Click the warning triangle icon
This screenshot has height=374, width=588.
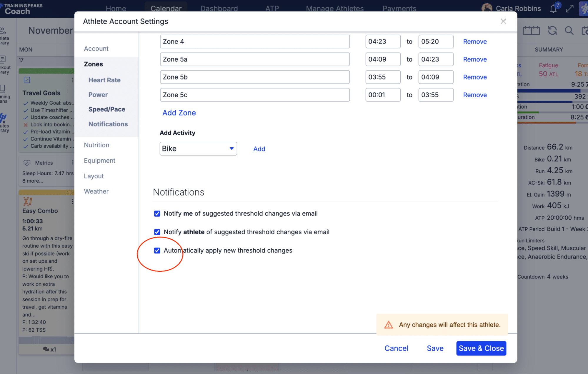(x=389, y=325)
